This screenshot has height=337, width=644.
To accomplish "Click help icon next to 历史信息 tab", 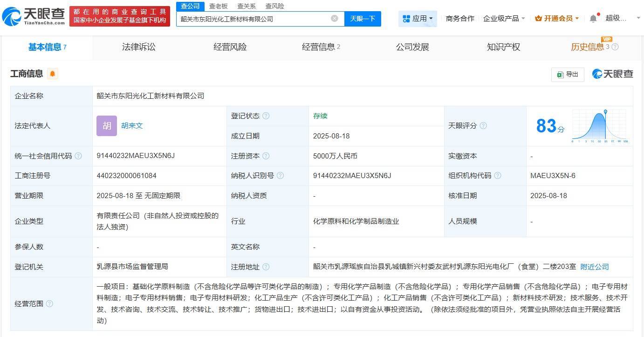I will click(615, 47).
